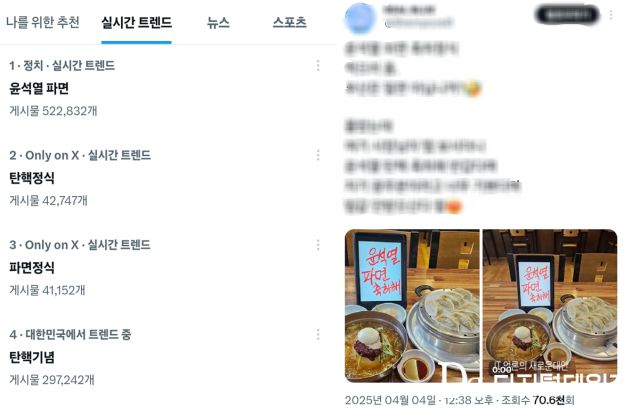View the 파면정식 trending topic
Image resolution: width=640 pixels, height=408 pixels.
click(32, 268)
